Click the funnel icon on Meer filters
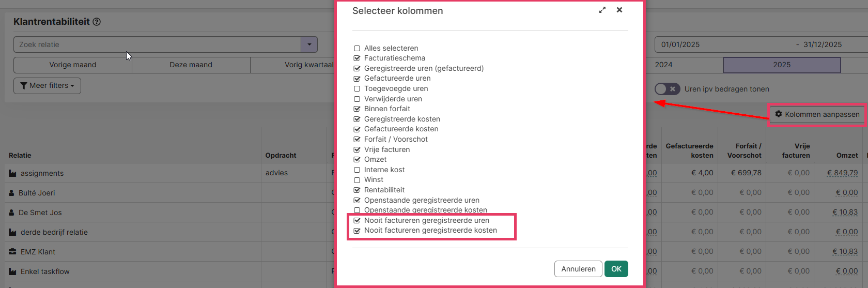This screenshot has height=288, width=868. [x=24, y=85]
